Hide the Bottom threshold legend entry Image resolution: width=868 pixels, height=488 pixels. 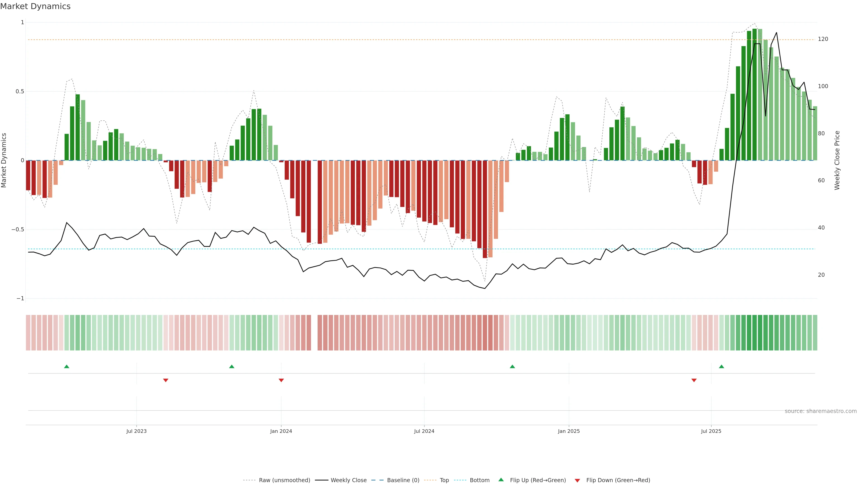[x=479, y=480]
